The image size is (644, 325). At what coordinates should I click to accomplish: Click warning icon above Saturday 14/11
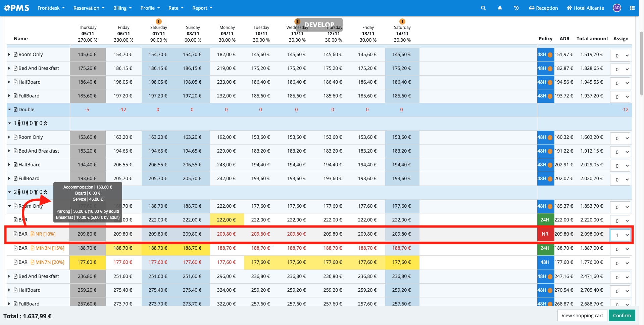pyautogui.click(x=402, y=22)
